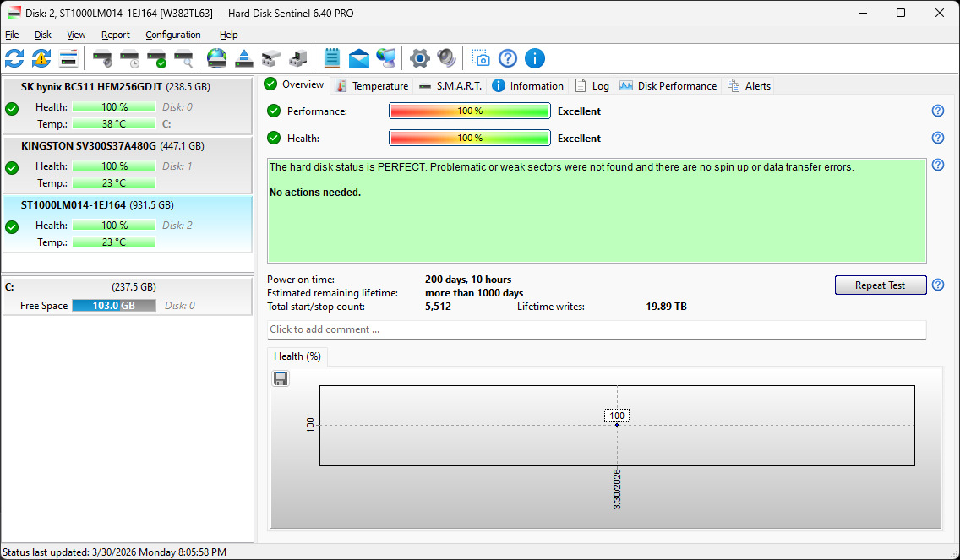Click the blue info circle toolbar icon
Image resolution: width=960 pixels, height=560 pixels.
click(534, 59)
